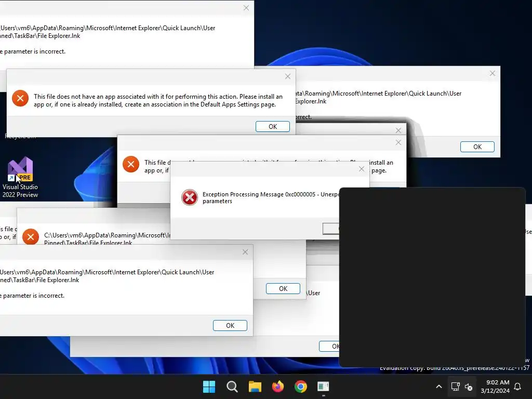Close the bottom-left File Explorer.lnk dialog
Viewport: 532px width, 399px height.
point(245,252)
